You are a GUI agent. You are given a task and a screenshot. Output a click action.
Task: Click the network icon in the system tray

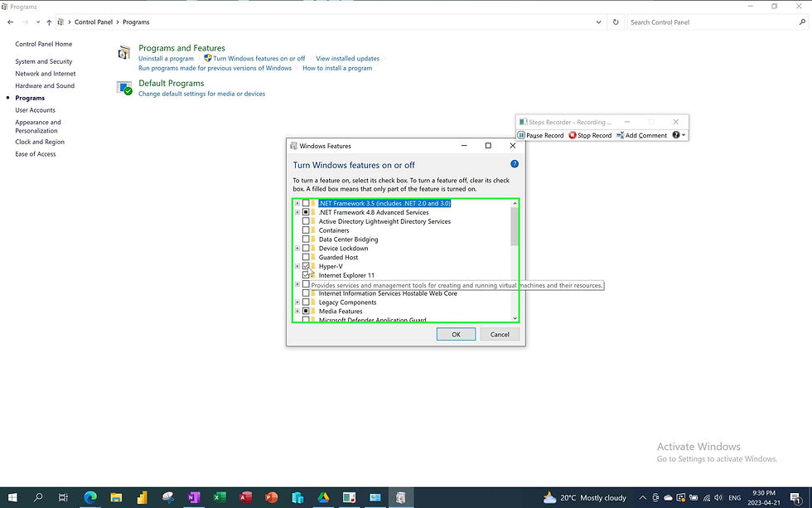[x=706, y=498]
